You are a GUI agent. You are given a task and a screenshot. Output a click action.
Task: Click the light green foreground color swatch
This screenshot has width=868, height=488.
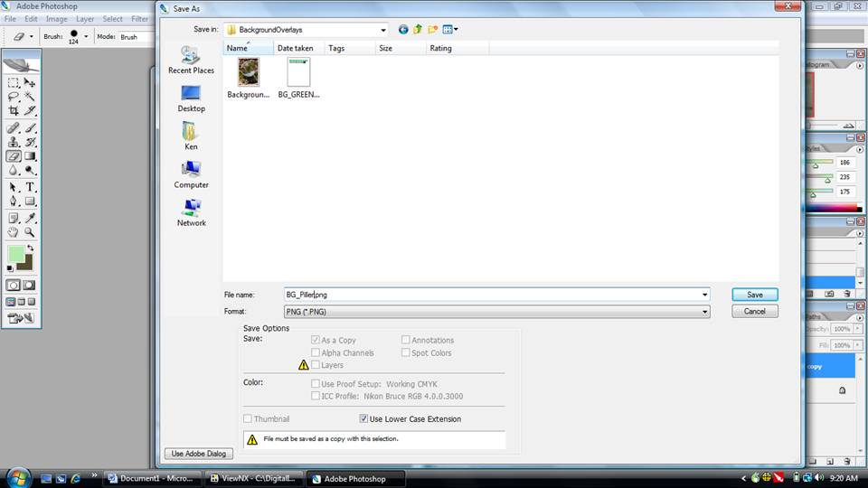(15, 255)
